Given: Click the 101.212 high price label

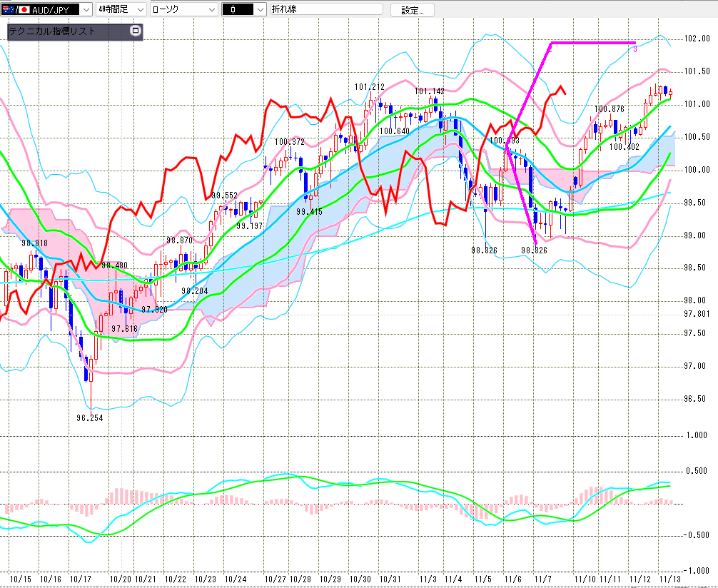Looking at the screenshot, I should pyautogui.click(x=369, y=87).
